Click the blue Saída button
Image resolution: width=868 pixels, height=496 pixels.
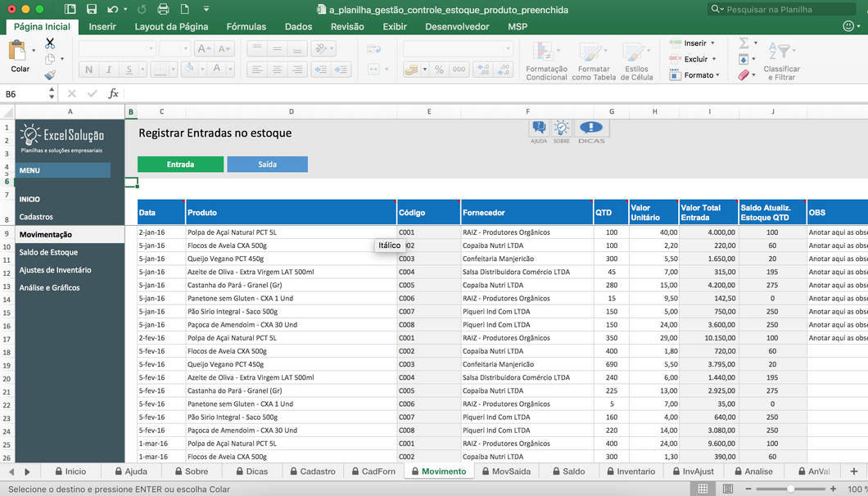(268, 165)
